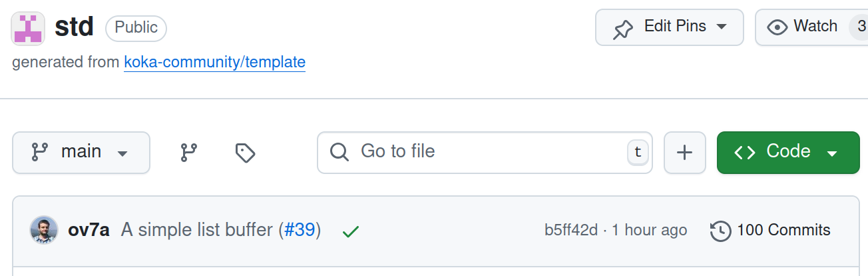Open the green Code dropdown
868x276 pixels.
pyautogui.click(x=788, y=153)
